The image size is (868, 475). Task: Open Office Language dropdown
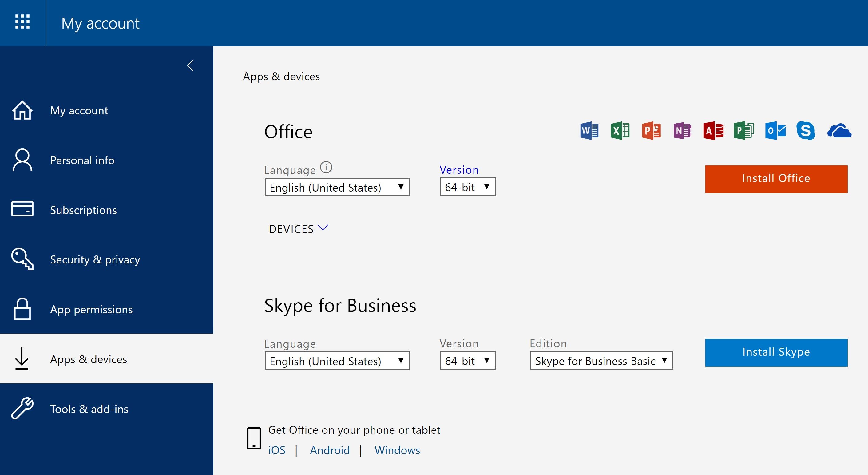pos(337,187)
